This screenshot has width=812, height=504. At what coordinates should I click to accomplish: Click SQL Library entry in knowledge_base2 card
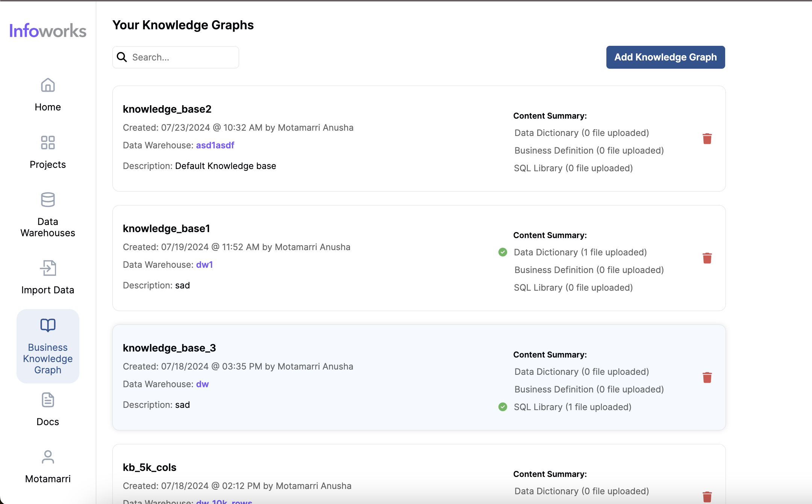(x=573, y=168)
